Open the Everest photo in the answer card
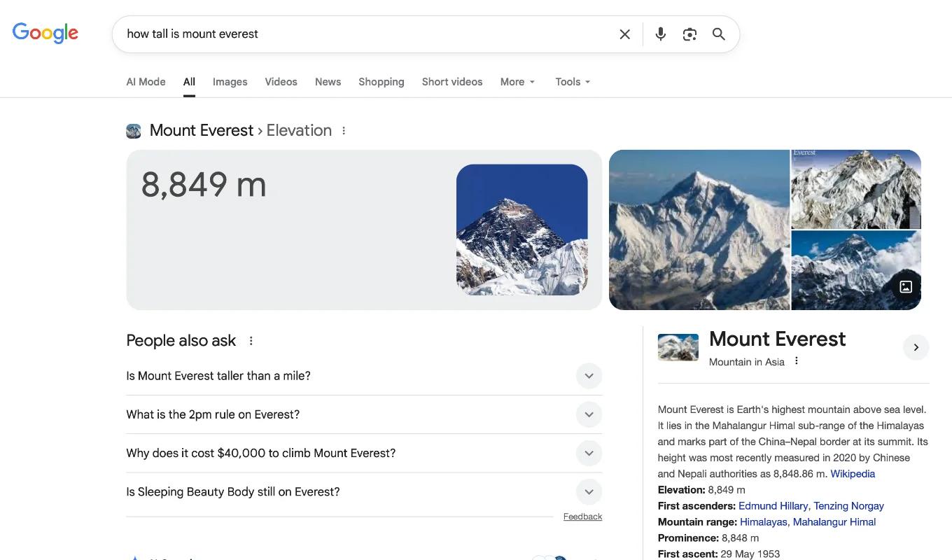Screen dimensions: 952x560 click(x=521, y=230)
